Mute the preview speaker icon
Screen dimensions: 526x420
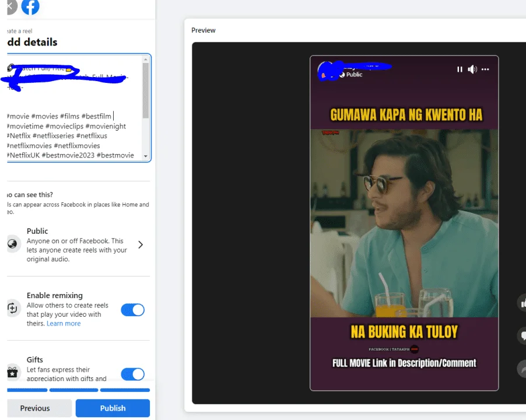pos(472,69)
